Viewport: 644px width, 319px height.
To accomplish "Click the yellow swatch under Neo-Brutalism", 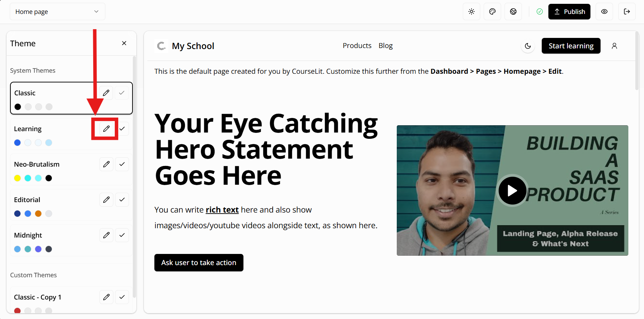I will tap(17, 178).
